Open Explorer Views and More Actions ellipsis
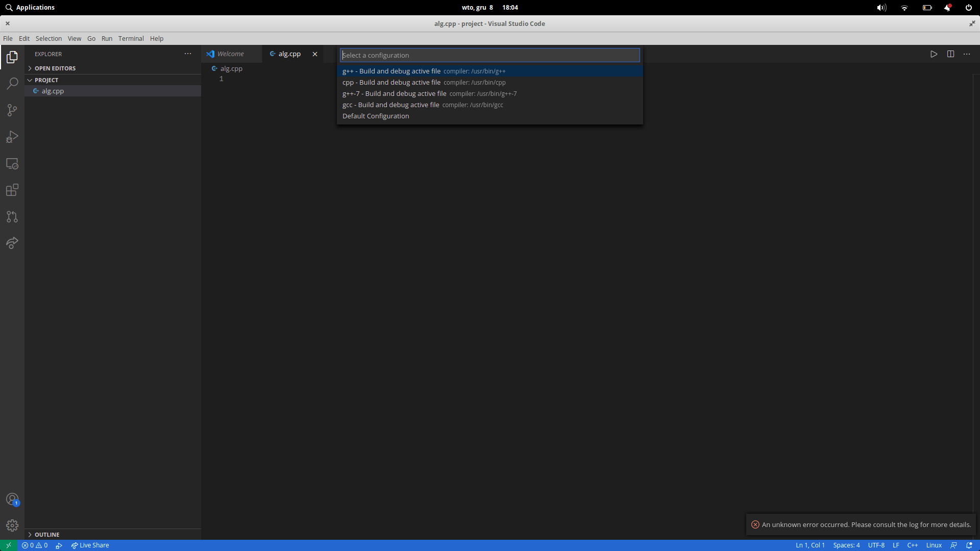980x551 pixels. 188,54
